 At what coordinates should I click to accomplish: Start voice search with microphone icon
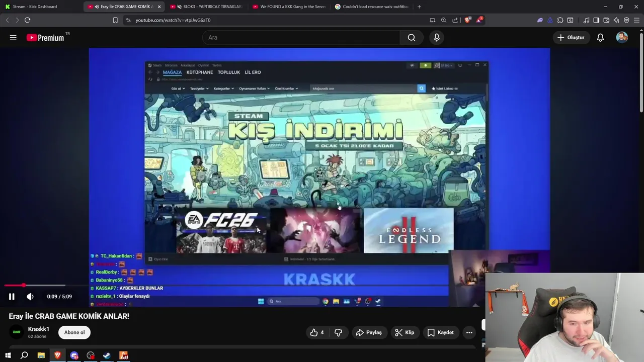[x=437, y=38]
